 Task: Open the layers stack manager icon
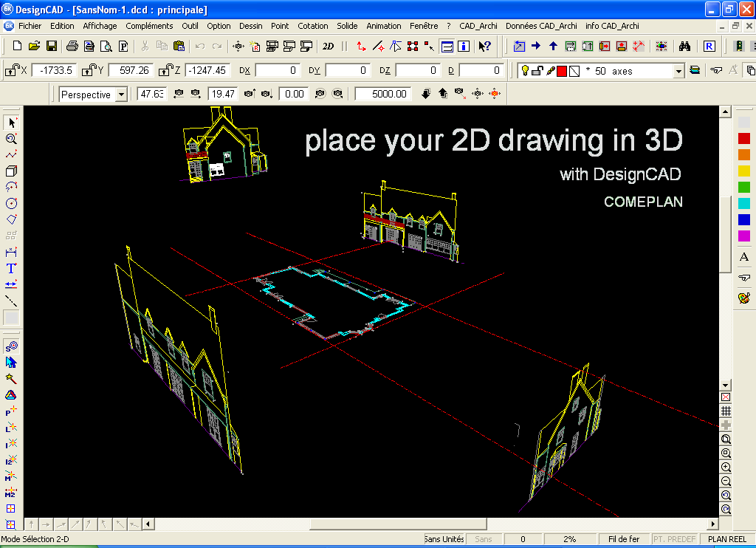(x=695, y=70)
